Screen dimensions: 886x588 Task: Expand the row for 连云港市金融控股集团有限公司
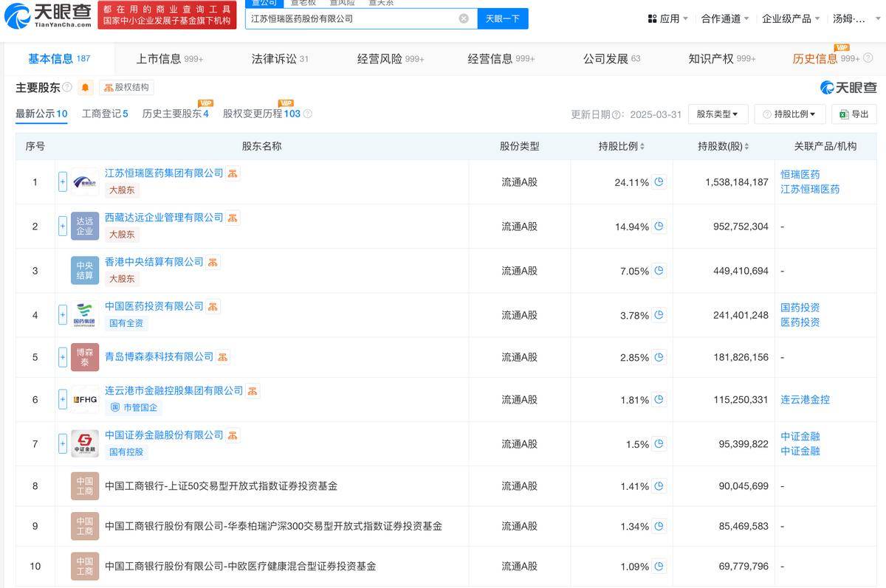[x=63, y=399]
